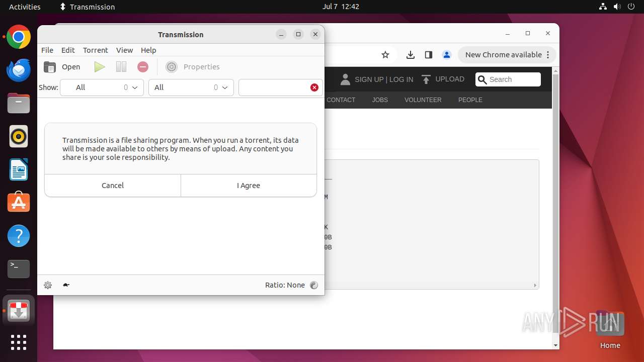
Task: Open Help from the dock
Action: (x=19, y=236)
